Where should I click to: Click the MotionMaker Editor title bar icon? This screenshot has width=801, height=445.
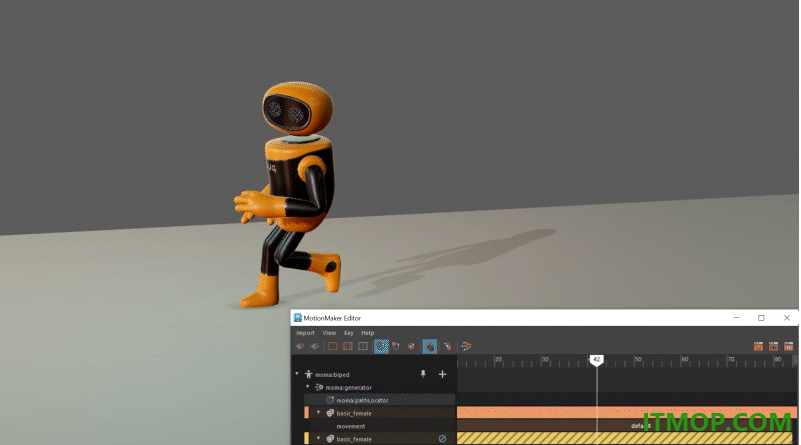[x=298, y=318]
